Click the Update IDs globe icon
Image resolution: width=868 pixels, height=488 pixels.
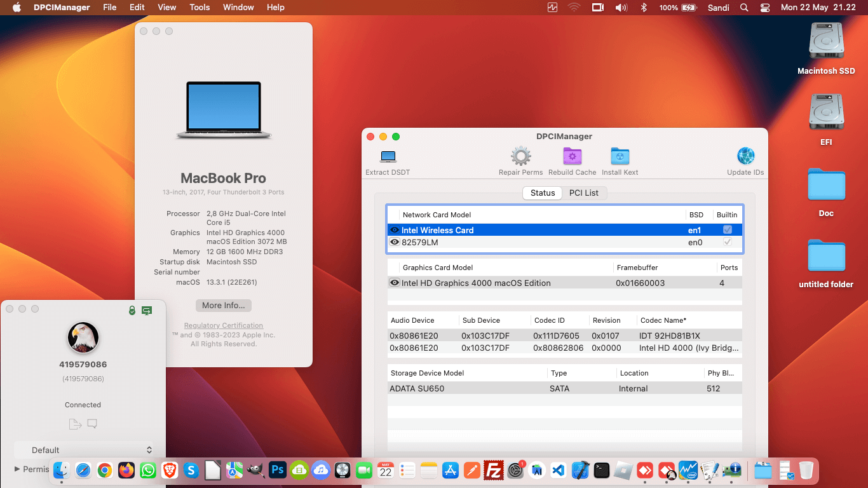tap(745, 156)
